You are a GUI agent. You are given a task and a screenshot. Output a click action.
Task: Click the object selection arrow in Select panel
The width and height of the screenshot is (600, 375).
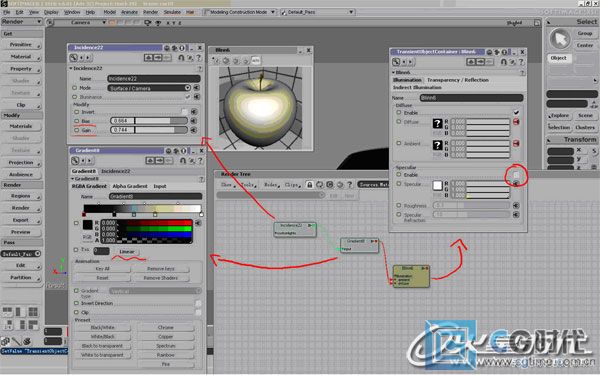[x=560, y=39]
